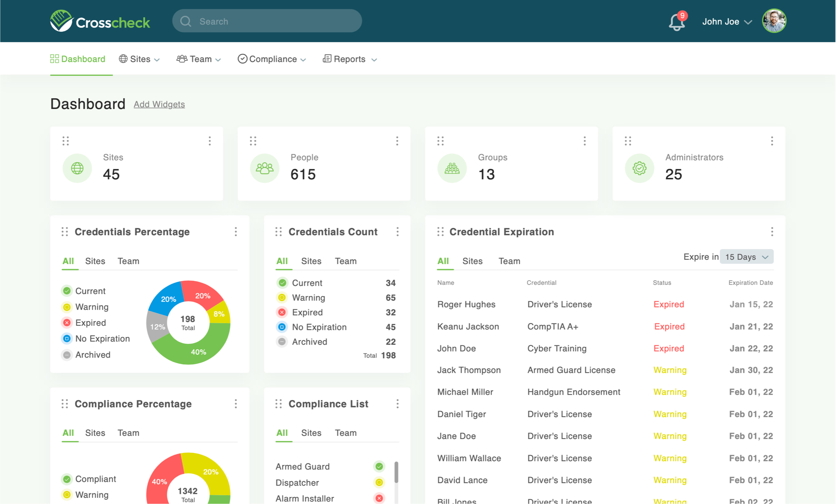The height and width of the screenshot is (504, 836).
Task: Grab the People card drag handle
Action: [x=253, y=141]
